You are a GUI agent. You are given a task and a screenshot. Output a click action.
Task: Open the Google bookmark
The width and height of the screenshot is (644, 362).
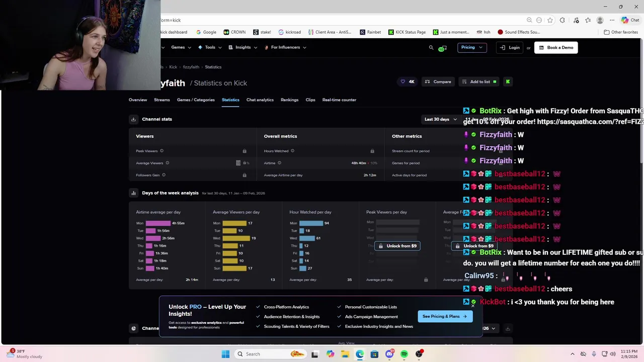click(206, 32)
